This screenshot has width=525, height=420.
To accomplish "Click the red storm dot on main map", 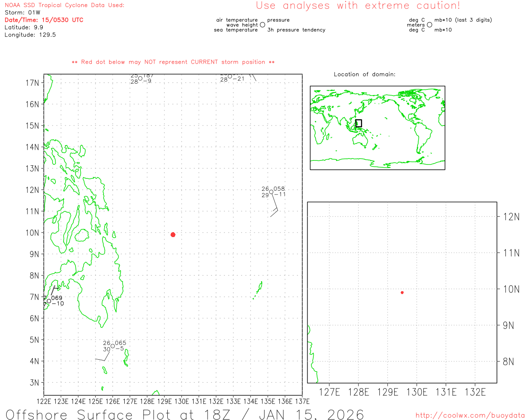I will [x=173, y=235].
